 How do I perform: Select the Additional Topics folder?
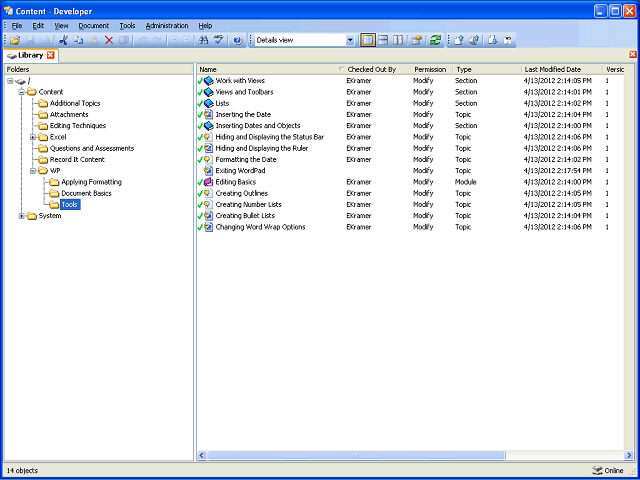(75, 103)
